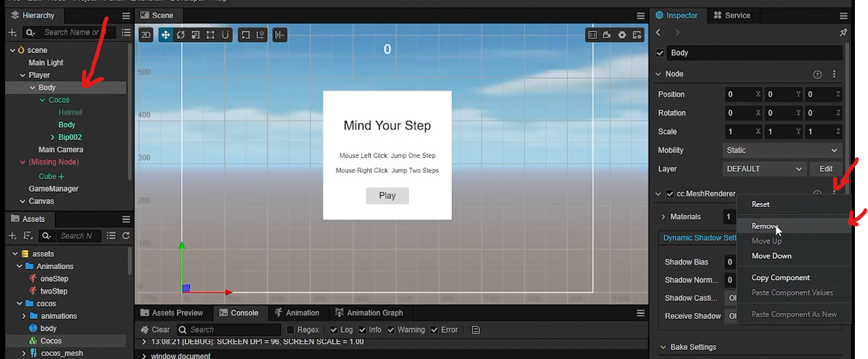Select the Scale gizmo tool
868x359 pixels.
pyautogui.click(x=195, y=35)
